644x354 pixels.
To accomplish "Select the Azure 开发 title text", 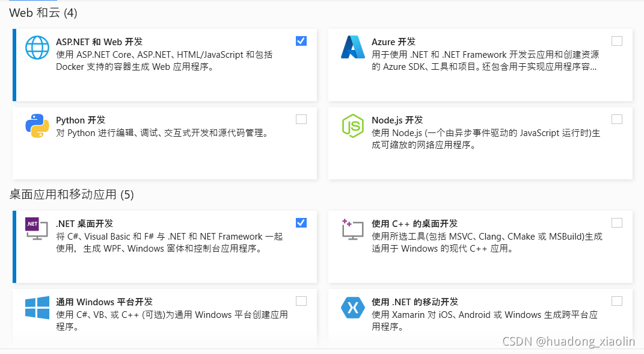I will [393, 42].
